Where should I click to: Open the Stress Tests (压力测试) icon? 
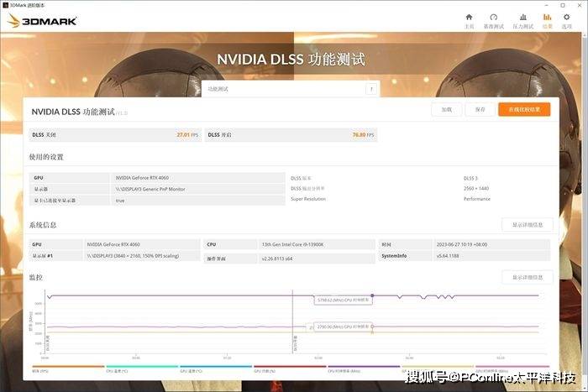tap(523, 21)
